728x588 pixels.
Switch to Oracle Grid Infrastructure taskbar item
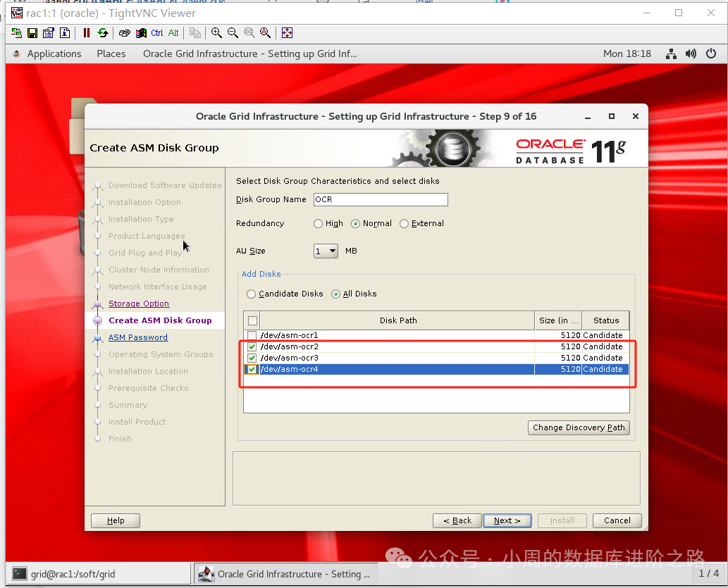285,574
